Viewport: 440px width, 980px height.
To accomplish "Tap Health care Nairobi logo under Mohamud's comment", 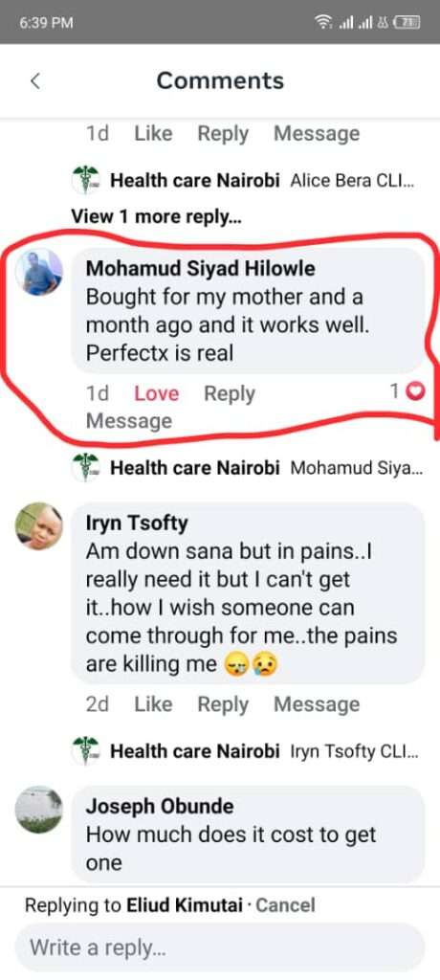I will [x=86, y=467].
